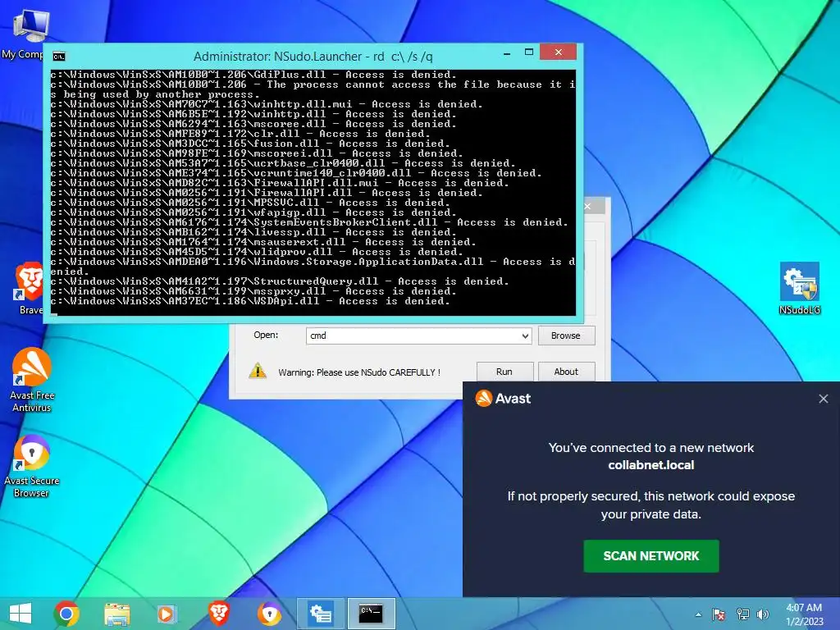
Task: Maximize the NSudo.Launcher console window
Action: coord(529,52)
